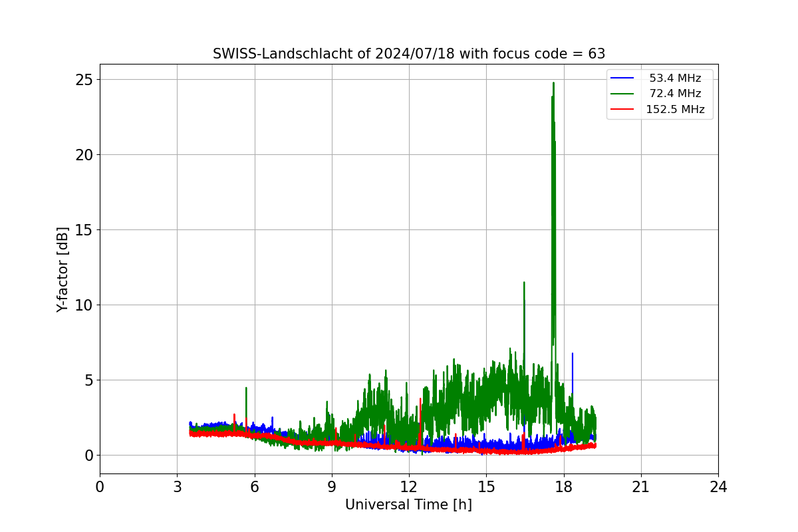Click the x-axis tick label '6'
The image size is (798, 532).
tap(254, 487)
